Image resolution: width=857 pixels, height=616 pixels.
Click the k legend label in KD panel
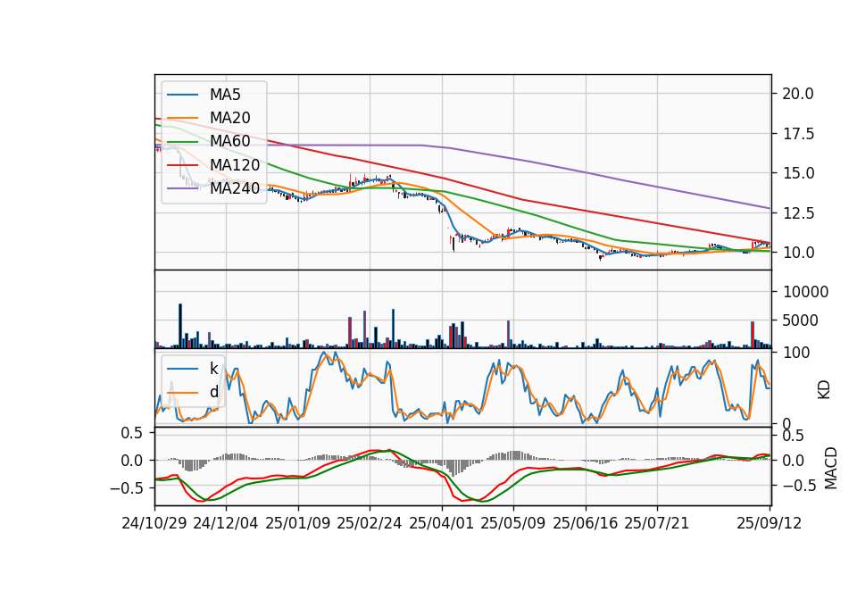tap(213, 369)
